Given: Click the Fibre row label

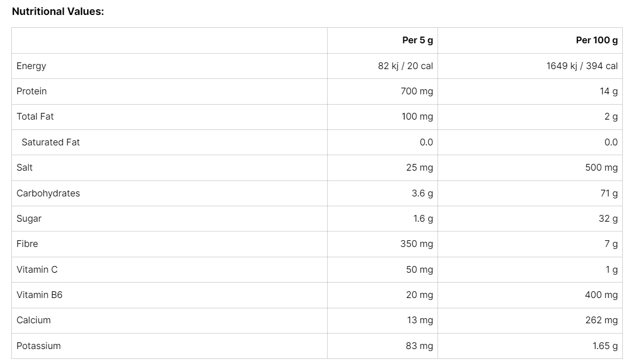Looking at the screenshot, I should [27, 244].
